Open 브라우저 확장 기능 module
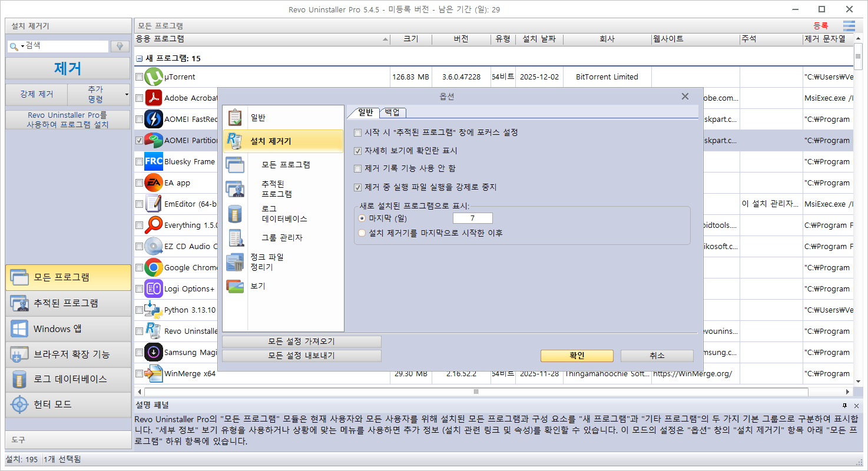This screenshot has height=471, width=868. click(x=68, y=354)
